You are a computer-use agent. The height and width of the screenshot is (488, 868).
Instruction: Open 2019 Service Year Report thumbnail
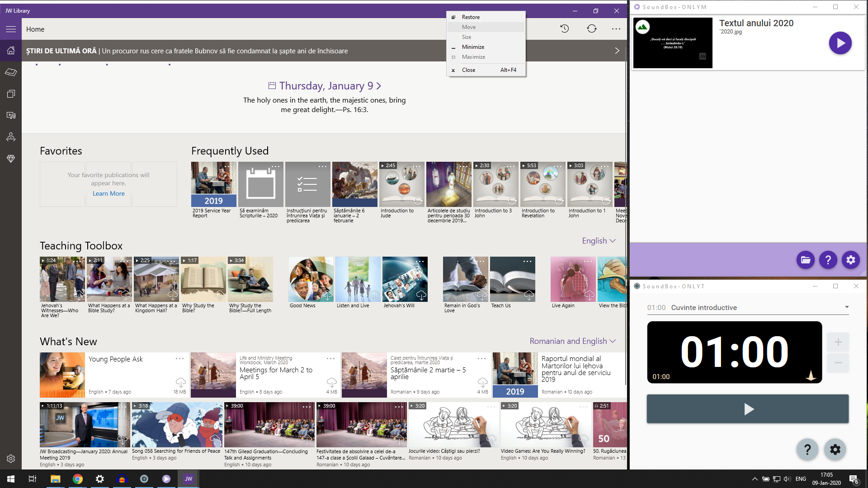coord(213,184)
